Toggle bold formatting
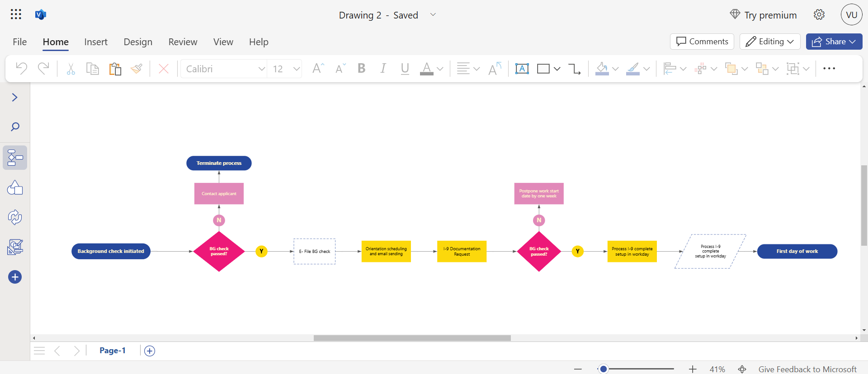868x374 pixels. tap(362, 69)
